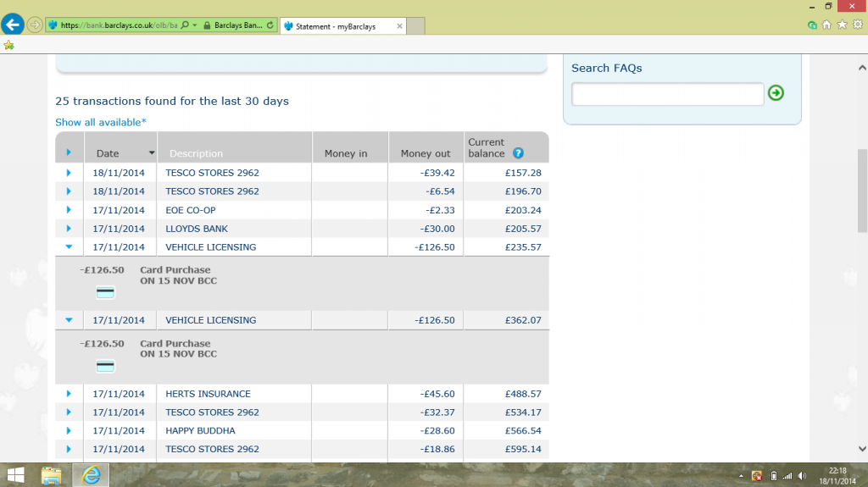Expand the HERTS INSURANCE transaction row

(69, 394)
